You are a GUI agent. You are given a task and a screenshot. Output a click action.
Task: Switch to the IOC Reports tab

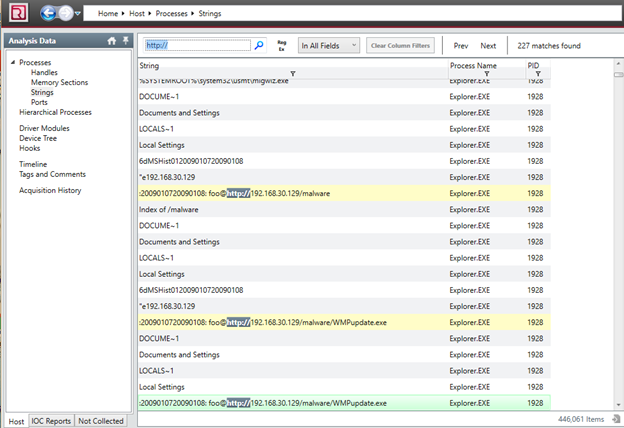click(x=51, y=421)
